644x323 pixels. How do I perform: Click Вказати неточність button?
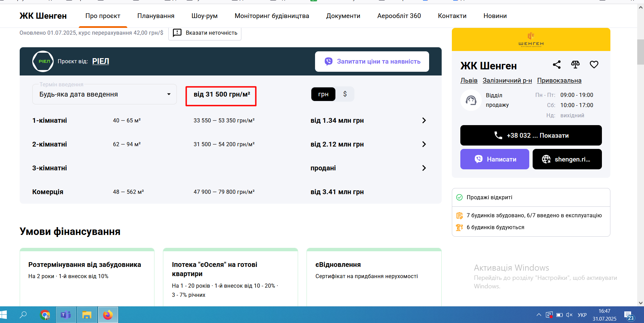[205, 33]
